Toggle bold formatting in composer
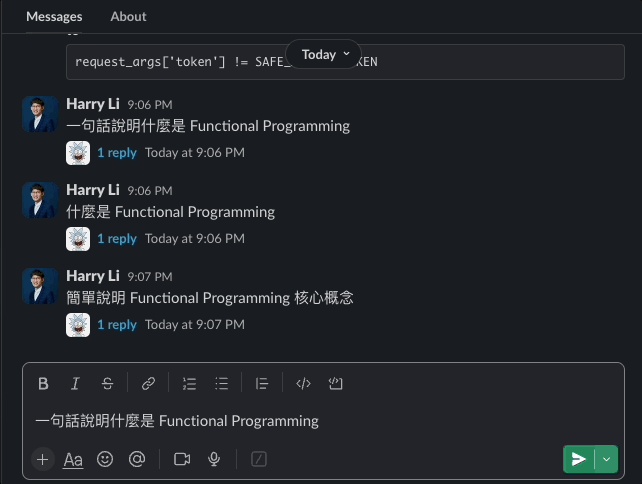Viewport: 642px width, 484px height. 43,383
